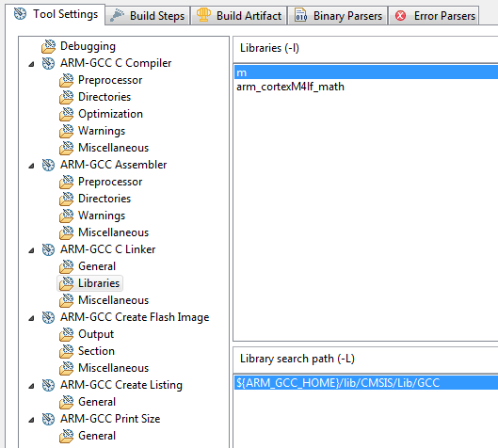Select General under ARM-GCC Create Listing
The height and width of the screenshot is (448, 498).
(x=97, y=402)
